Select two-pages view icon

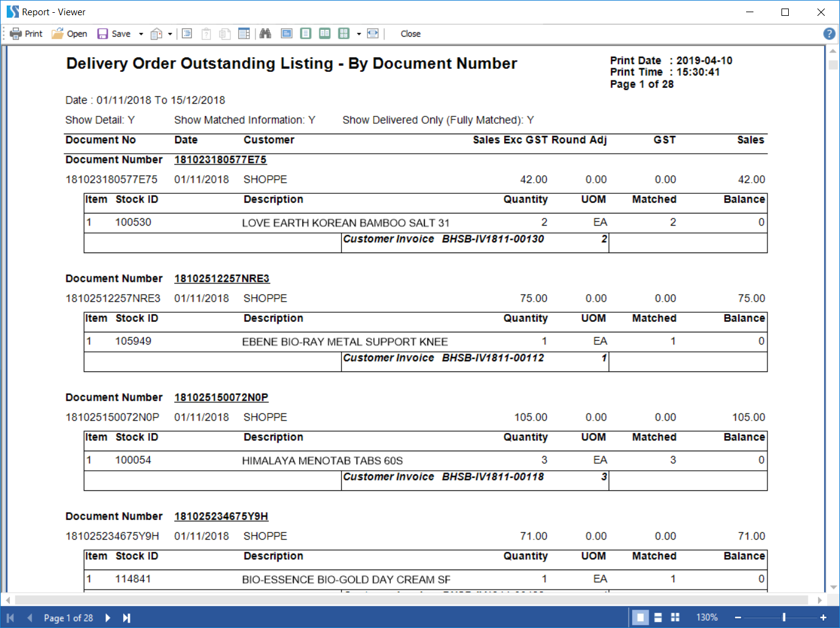point(325,34)
